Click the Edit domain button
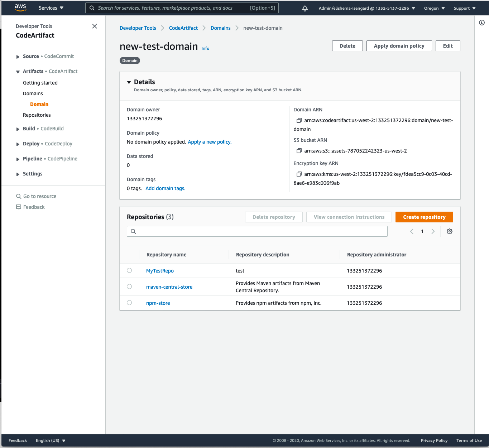This screenshot has width=489, height=448. tap(448, 46)
